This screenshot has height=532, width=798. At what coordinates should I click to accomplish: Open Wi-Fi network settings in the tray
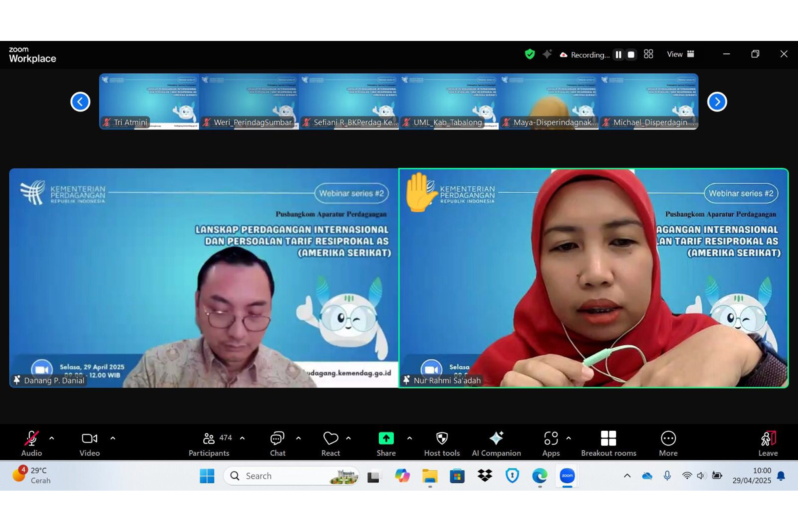coord(687,476)
